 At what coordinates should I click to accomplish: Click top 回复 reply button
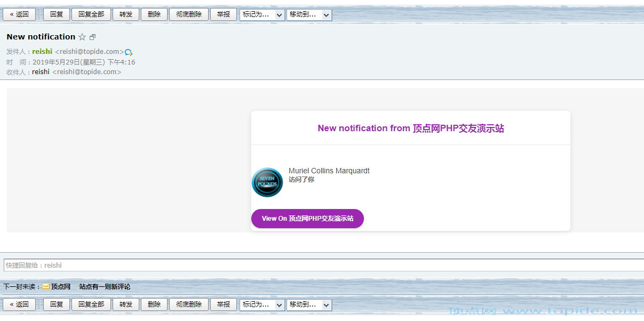57,14
